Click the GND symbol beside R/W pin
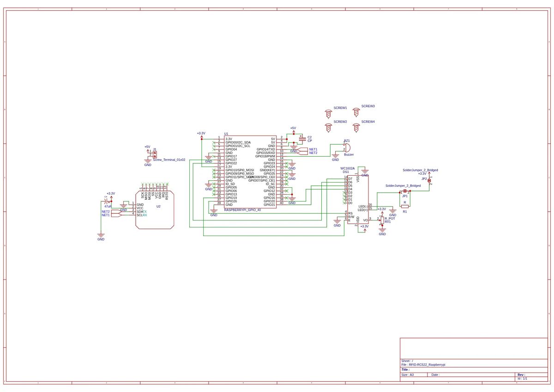554x392 pixels. tap(337, 223)
